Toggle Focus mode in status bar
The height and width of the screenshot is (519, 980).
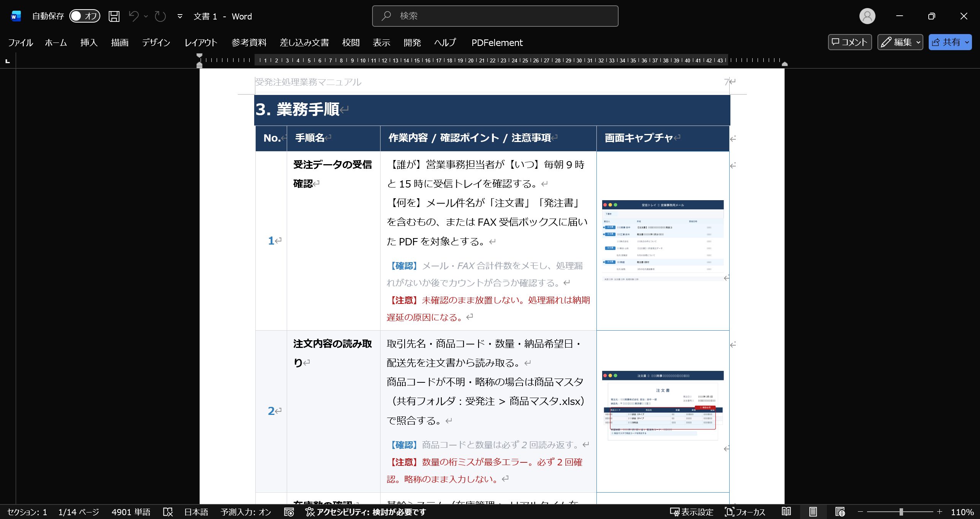(745, 512)
